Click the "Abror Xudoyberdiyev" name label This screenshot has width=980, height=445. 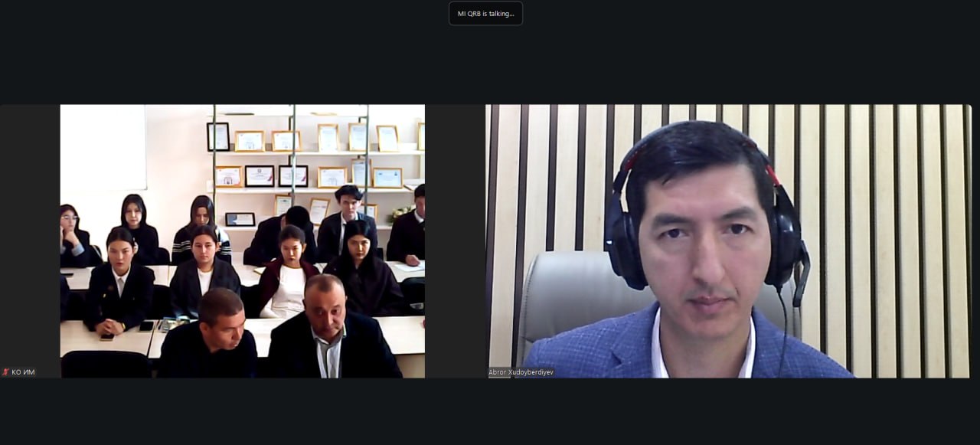[x=521, y=372]
